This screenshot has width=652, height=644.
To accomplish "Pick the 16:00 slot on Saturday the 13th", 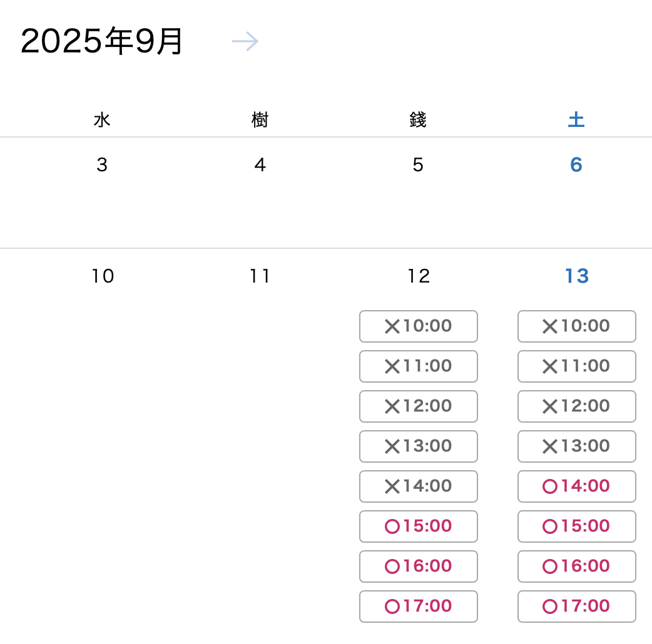I will point(577,566).
